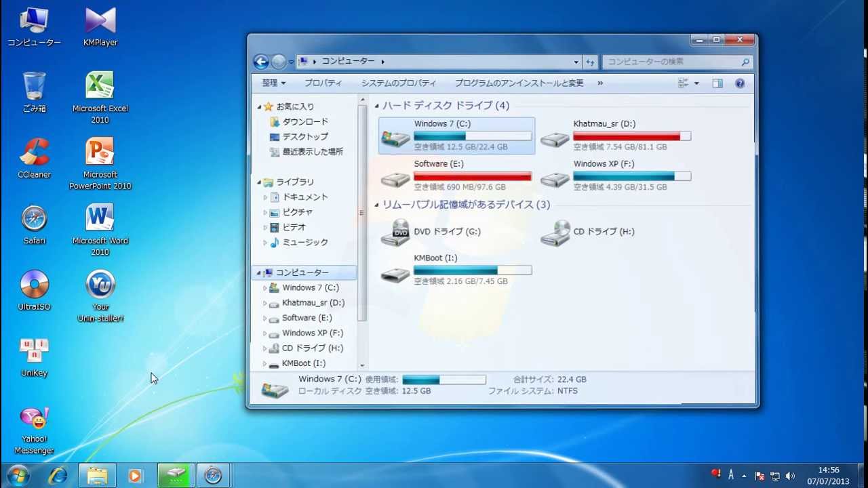Open address bar history dropdown

point(576,62)
